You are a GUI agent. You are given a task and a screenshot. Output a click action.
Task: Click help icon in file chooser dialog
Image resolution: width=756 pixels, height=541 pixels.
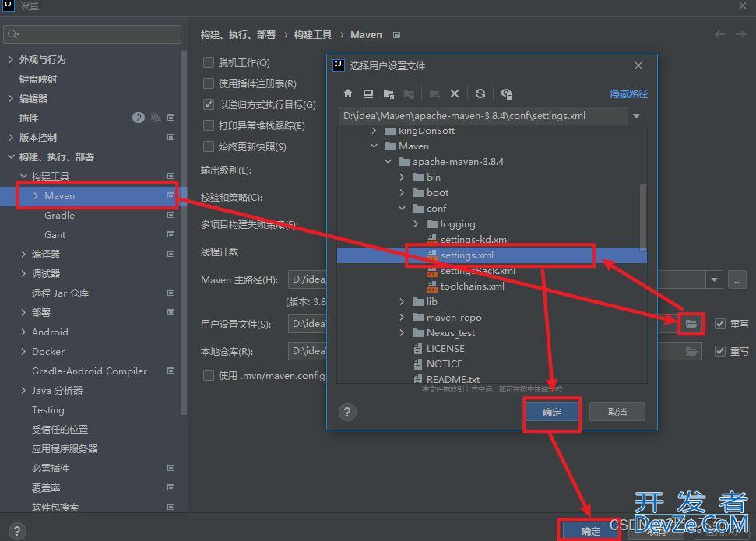347,413
